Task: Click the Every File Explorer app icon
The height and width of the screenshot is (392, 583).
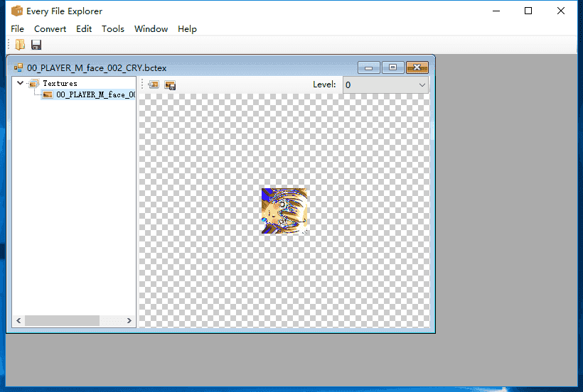Action: (x=17, y=11)
